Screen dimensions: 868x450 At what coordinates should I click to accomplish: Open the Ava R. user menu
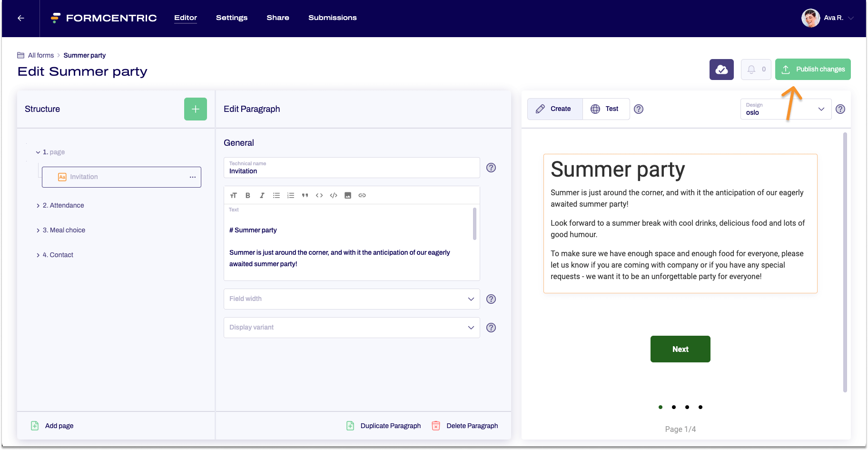click(828, 18)
